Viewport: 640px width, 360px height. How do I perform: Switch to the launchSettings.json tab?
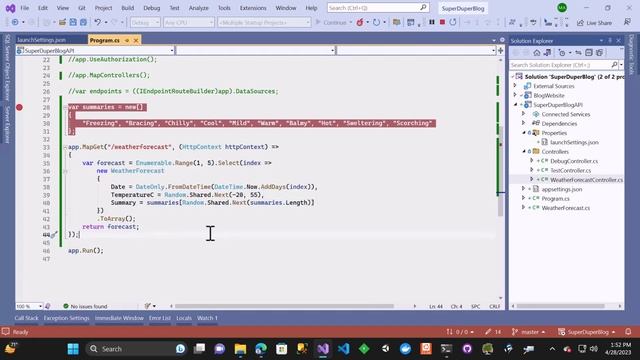(41, 40)
